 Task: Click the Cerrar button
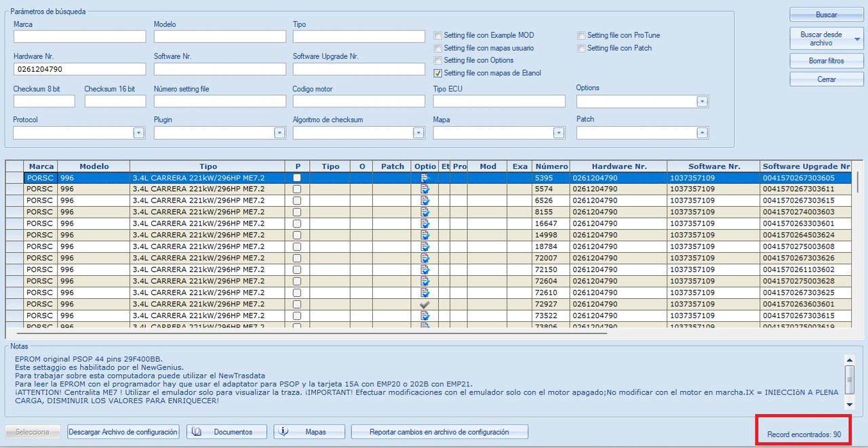826,79
